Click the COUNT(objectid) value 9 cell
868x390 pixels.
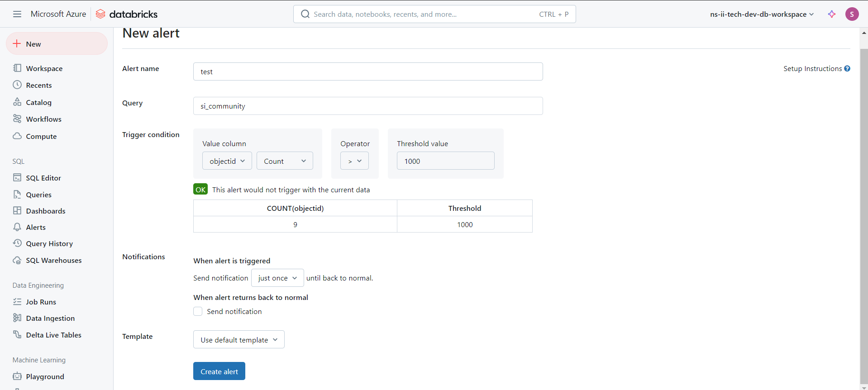(x=295, y=224)
